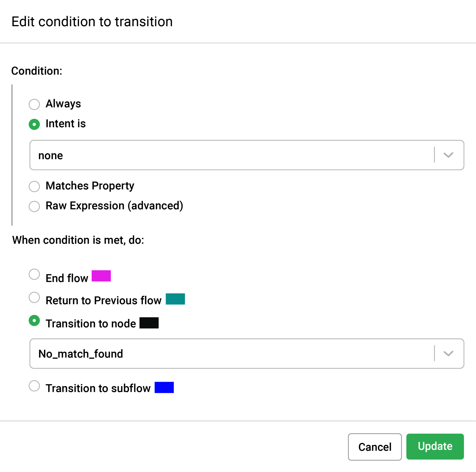Viewport: 476px width, 472px height.
Task: Choose the Transition to subflow option
Action: pyautogui.click(x=34, y=386)
